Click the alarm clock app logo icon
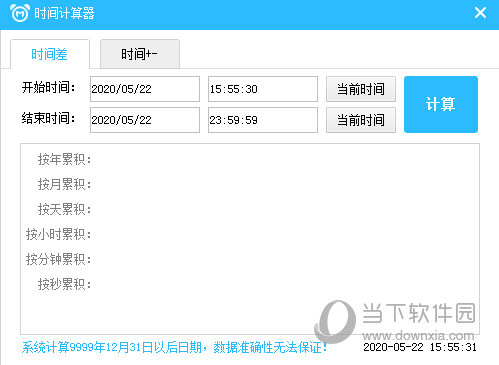This screenshot has width=499, height=365. coord(20,13)
